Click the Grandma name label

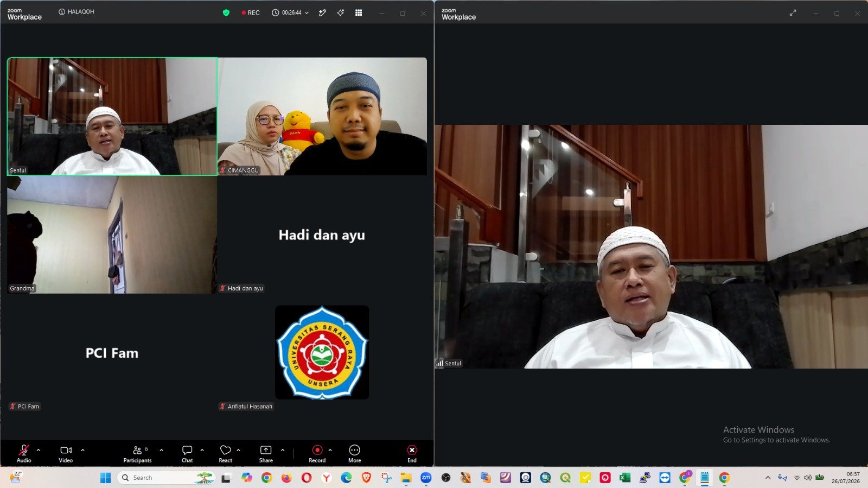coord(22,288)
